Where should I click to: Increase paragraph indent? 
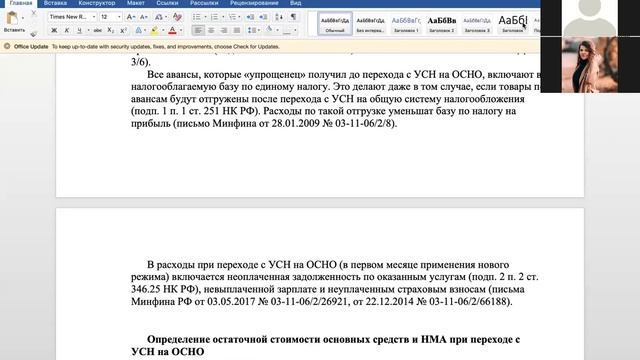(x=263, y=17)
